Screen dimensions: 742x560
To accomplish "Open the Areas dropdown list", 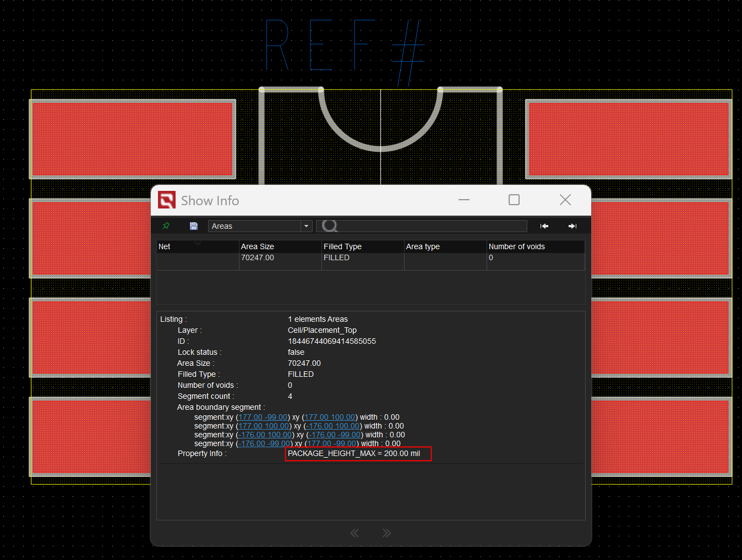I will tap(306, 226).
